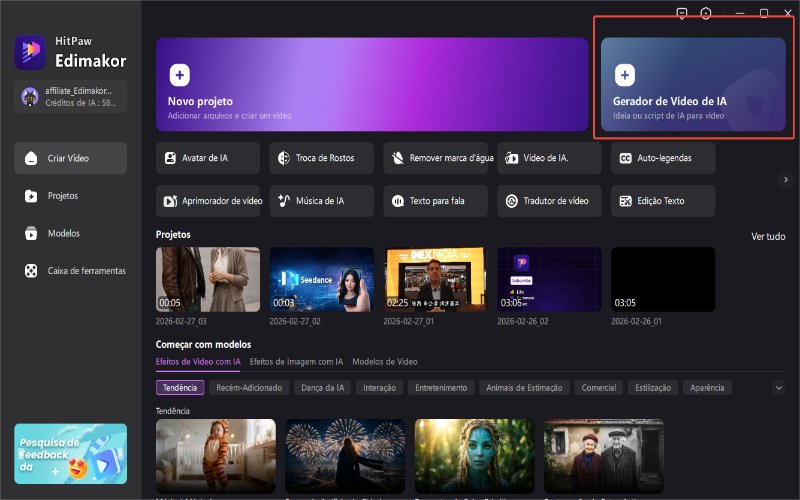Click the Edição Texto icon
This screenshot has width=800, height=500.
coord(626,201)
